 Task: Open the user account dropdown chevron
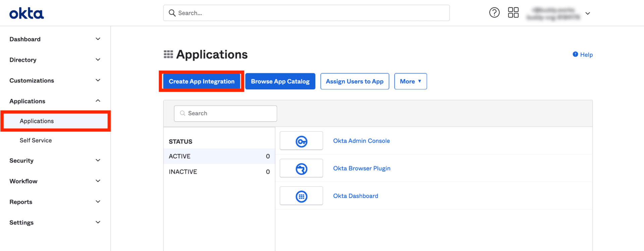588,13
